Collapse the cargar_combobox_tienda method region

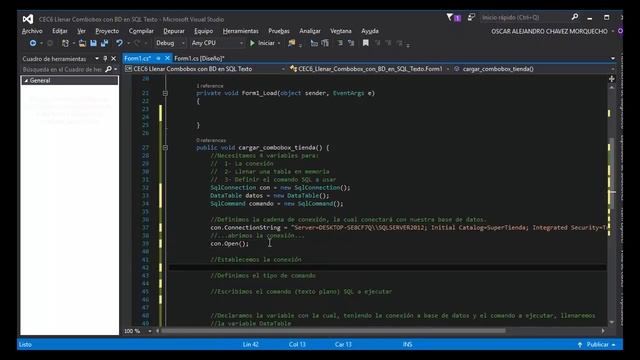[x=165, y=147]
